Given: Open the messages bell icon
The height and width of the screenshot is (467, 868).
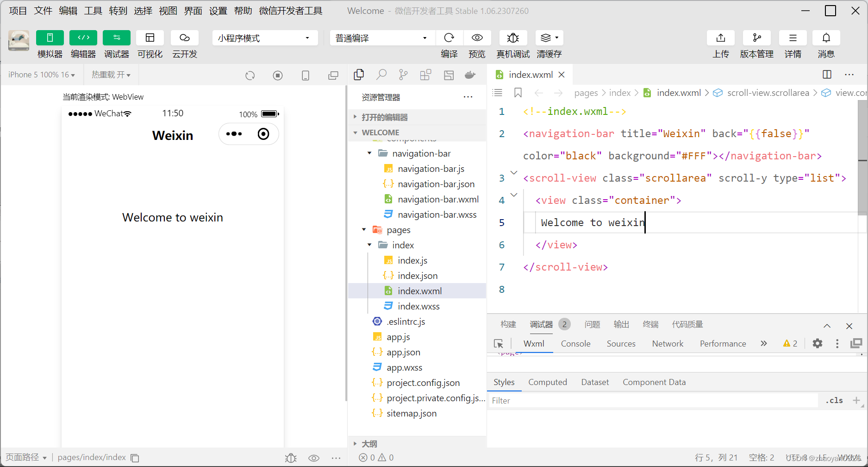Looking at the screenshot, I should tap(826, 38).
